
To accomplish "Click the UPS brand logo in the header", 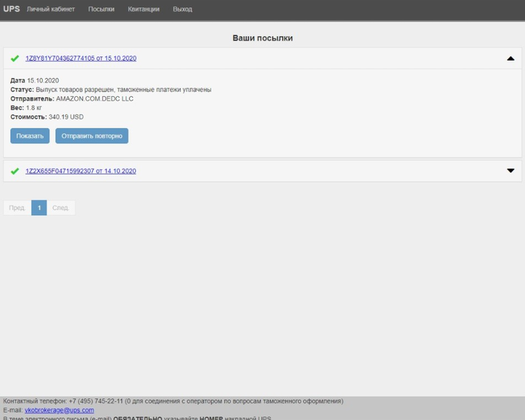I will click(11, 9).
